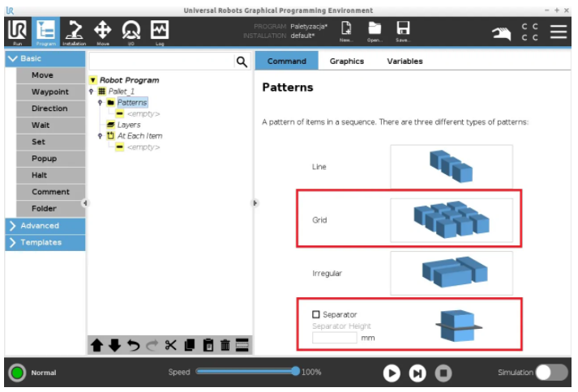Click the green Normal status indicator
This screenshot has height=392, width=578.
tap(17, 373)
